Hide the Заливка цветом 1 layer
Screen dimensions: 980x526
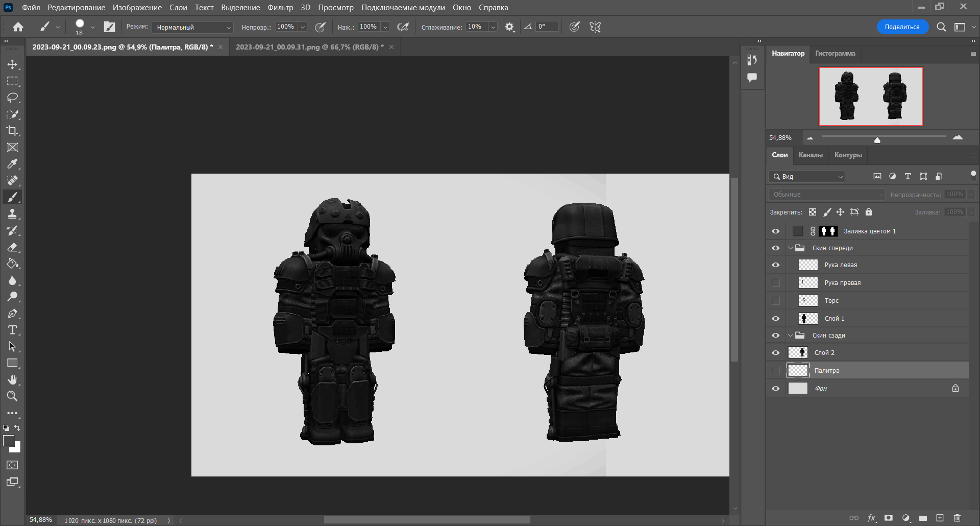click(776, 231)
